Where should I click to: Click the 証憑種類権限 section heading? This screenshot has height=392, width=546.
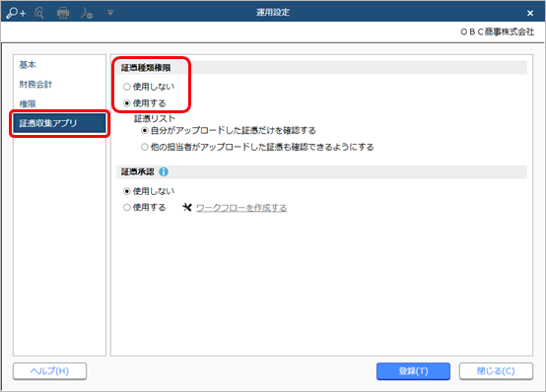coord(146,68)
